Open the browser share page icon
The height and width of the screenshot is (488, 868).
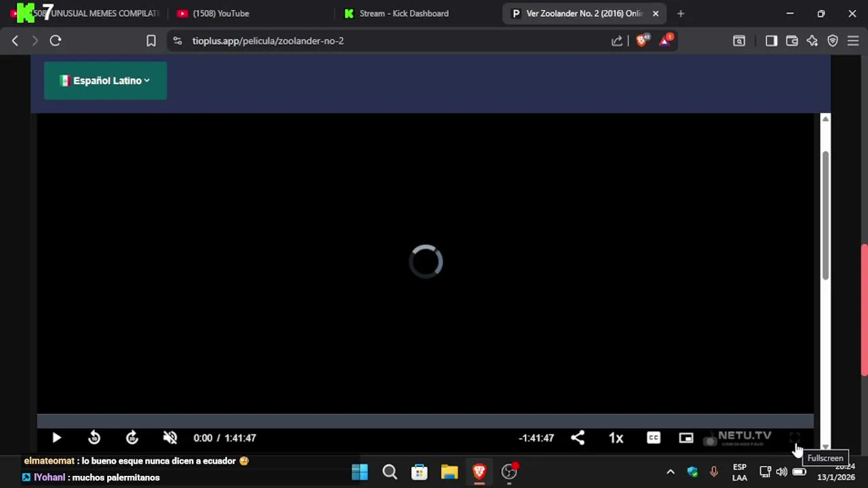click(617, 41)
